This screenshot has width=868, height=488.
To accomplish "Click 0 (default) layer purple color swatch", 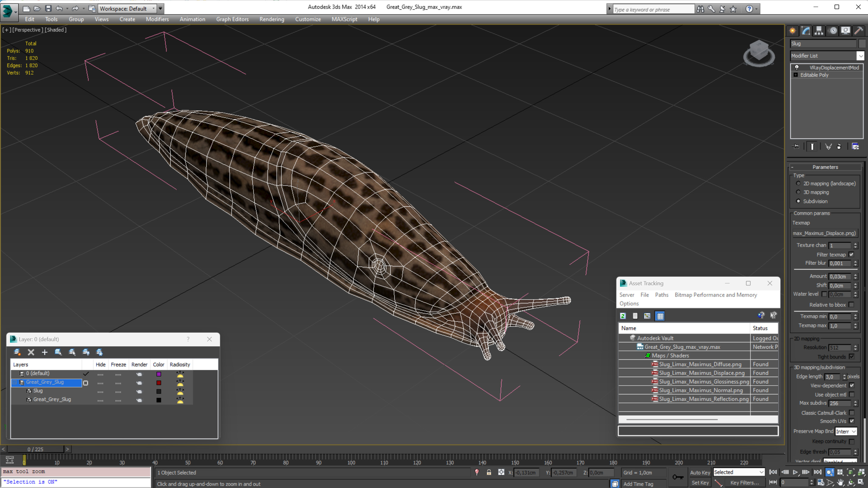I will 159,374.
